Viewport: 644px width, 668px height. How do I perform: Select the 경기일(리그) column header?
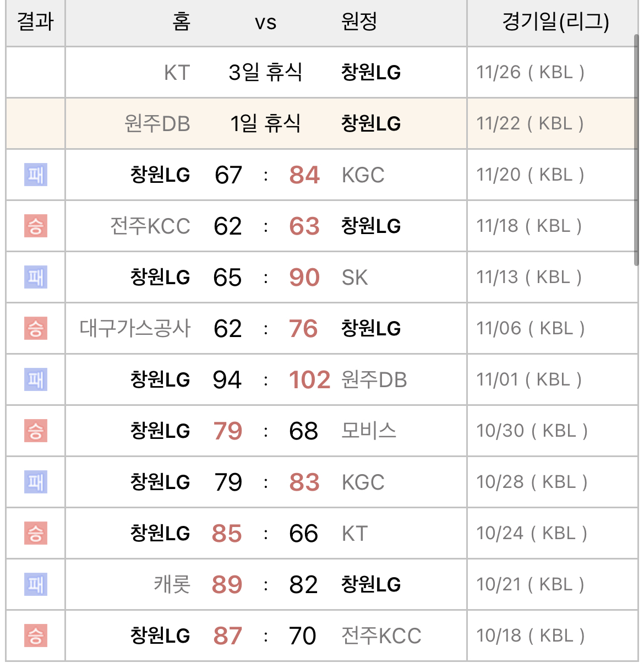[x=555, y=23]
